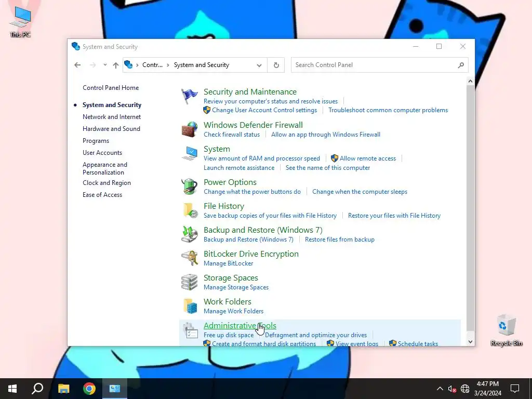Open Manage BitLocker link
Screen dimensions: 532x399
point(229,263)
